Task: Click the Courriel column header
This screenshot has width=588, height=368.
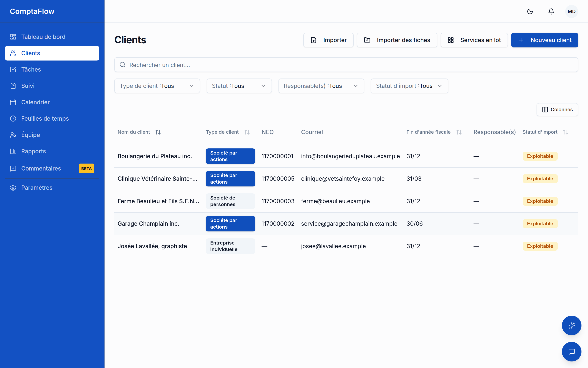Action: (x=312, y=132)
